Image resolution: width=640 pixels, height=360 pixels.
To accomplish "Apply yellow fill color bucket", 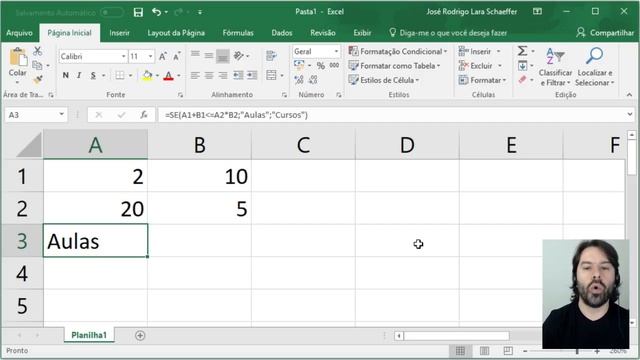I will point(147,76).
